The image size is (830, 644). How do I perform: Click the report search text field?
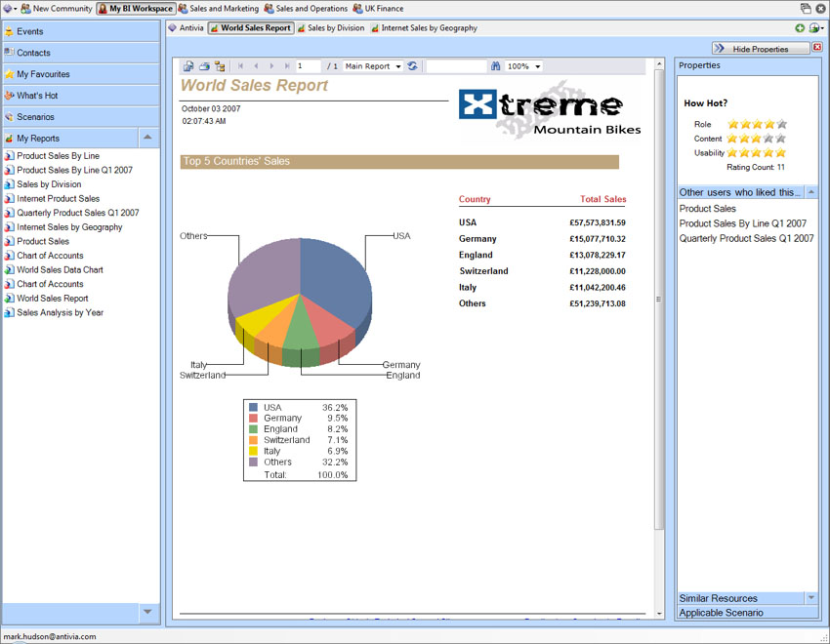coord(456,66)
